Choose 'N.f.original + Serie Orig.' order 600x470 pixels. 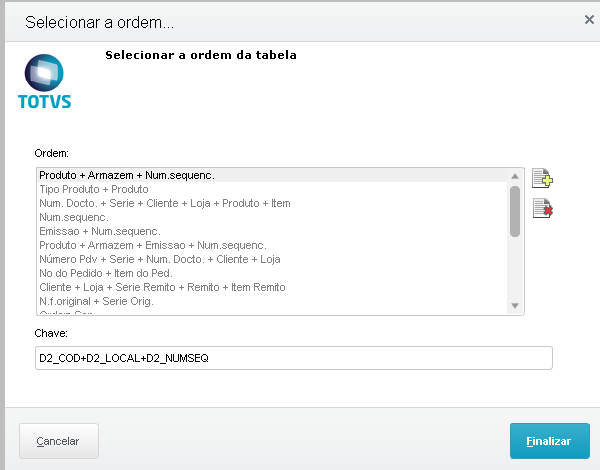[x=96, y=301]
